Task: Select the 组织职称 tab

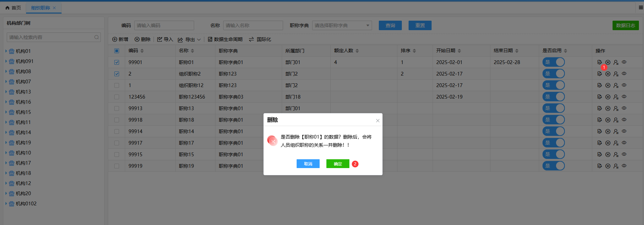Action: (x=41, y=8)
